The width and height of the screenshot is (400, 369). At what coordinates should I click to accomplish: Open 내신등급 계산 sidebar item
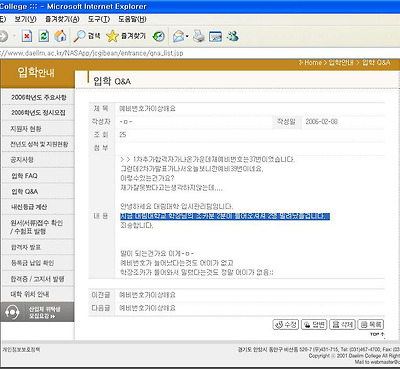29,207
